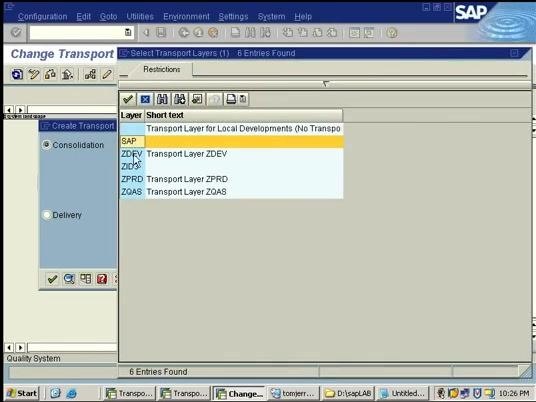Click the magnifier icon in Create Transport dialog
Screen dimensions: 536x402
(69, 279)
